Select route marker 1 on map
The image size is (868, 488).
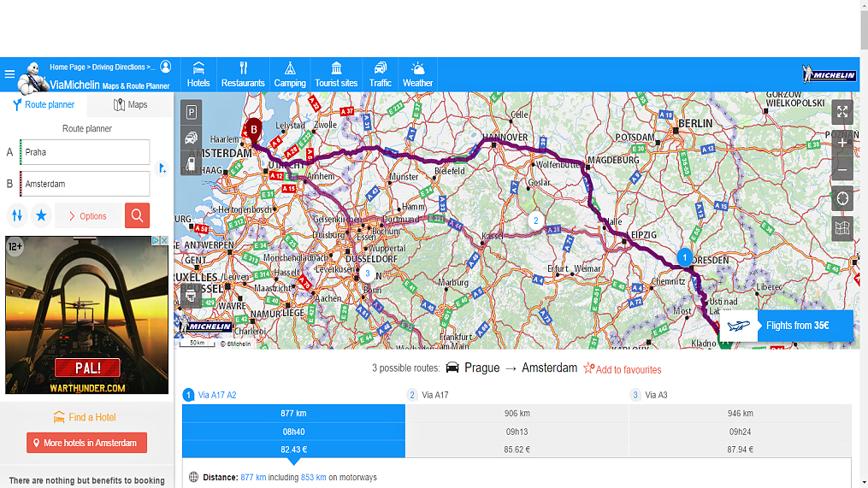click(685, 257)
